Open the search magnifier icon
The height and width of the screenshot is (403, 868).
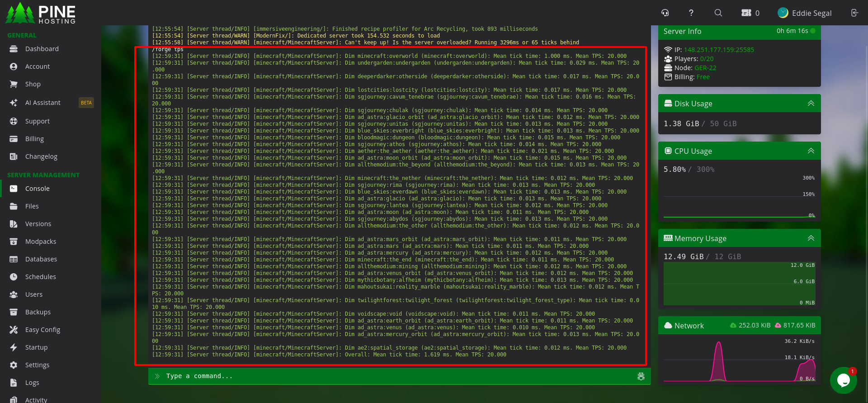coord(718,13)
